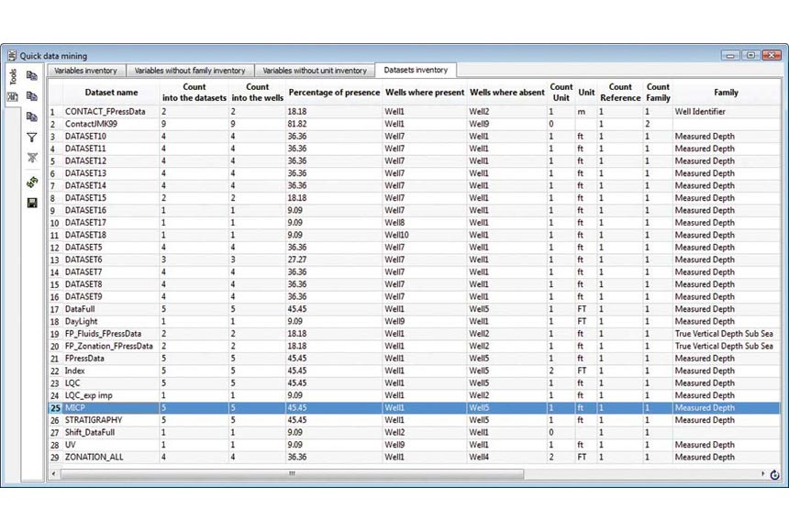
Task: Sort by Percentage of presence header
Action: pyautogui.click(x=334, y=92)
